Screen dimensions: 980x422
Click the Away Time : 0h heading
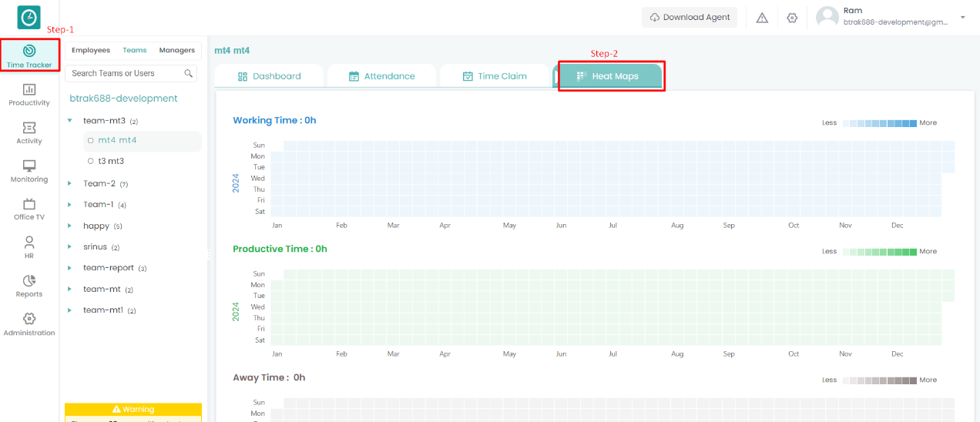[269, 377]
